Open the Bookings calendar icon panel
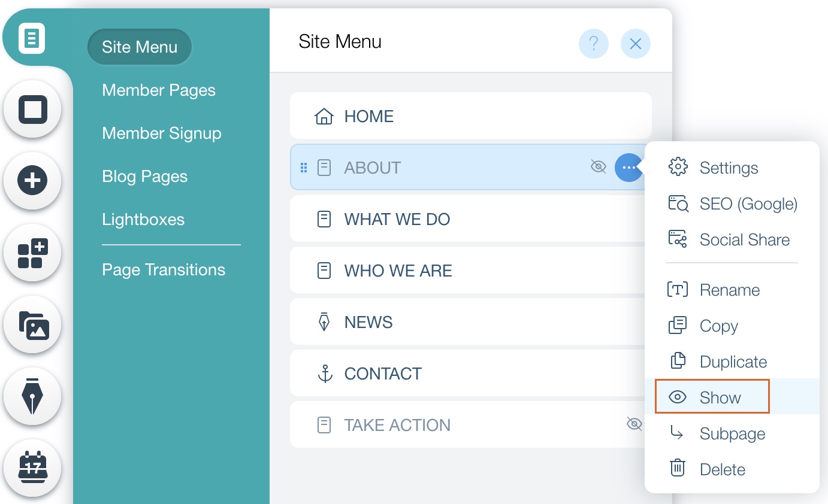Viewport: 828px width, 504px height. (x=32, y=468)
